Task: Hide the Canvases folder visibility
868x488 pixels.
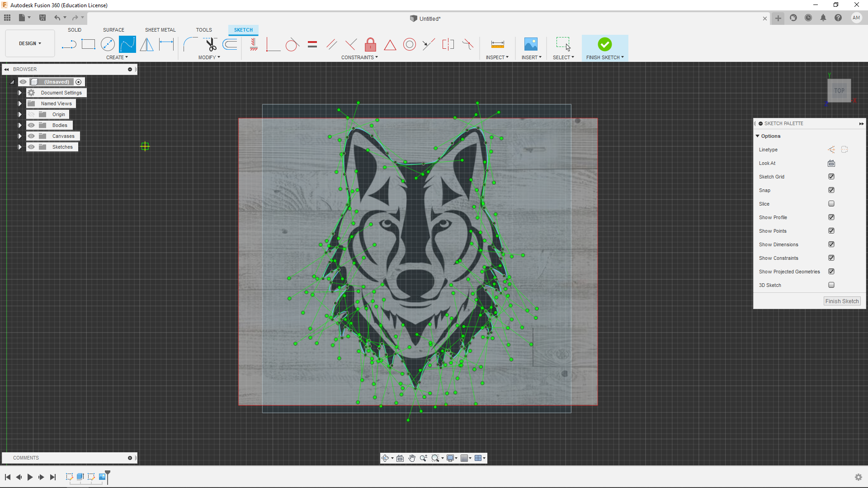Action: point(31,136)
